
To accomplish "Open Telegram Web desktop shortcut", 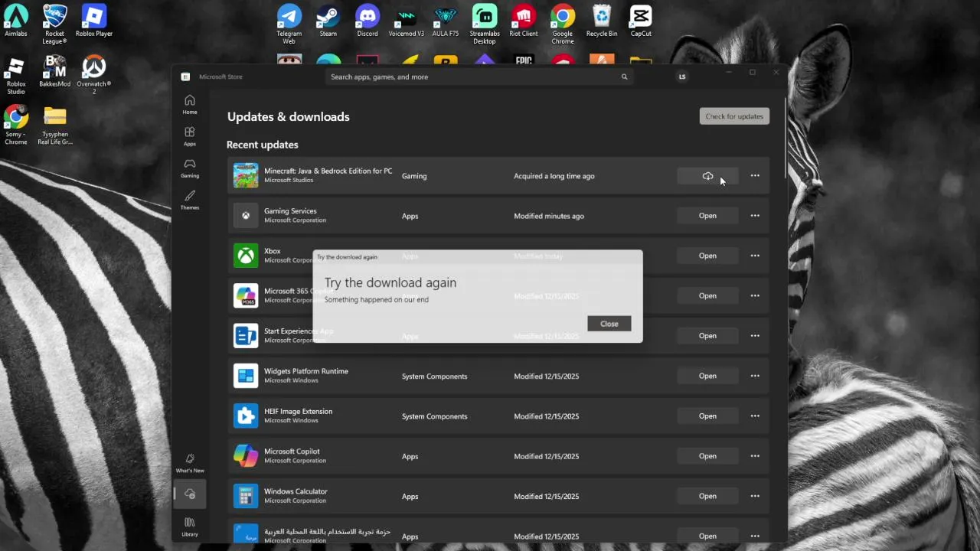I will pos(289,24).
